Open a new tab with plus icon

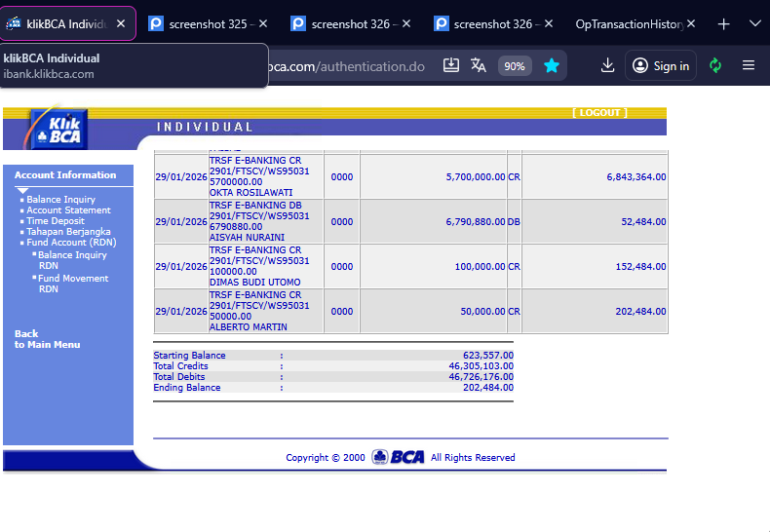point(723,24)
